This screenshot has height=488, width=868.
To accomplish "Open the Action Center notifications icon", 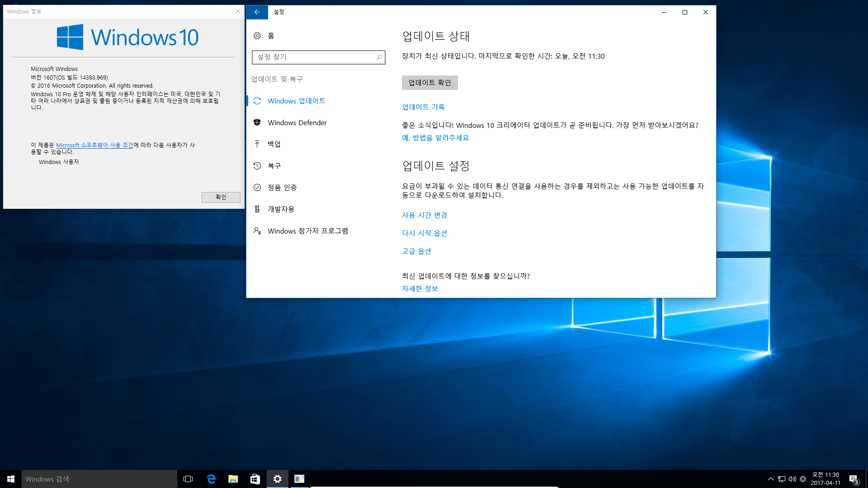I will [854, 479].
